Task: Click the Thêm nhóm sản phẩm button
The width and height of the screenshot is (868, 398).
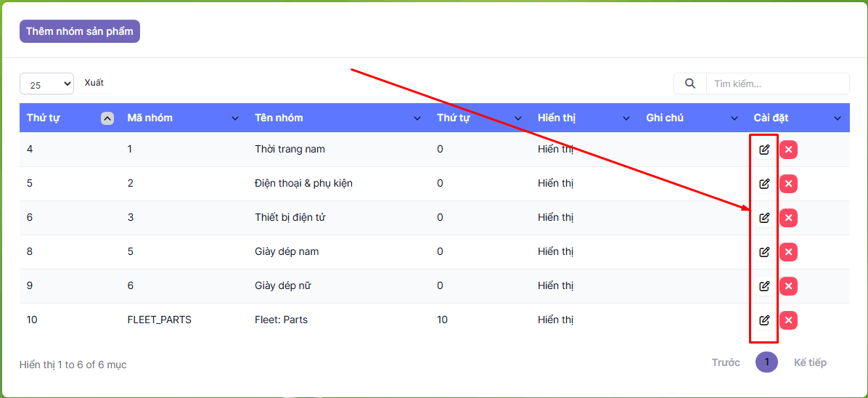Action: [x=79, y=31]
